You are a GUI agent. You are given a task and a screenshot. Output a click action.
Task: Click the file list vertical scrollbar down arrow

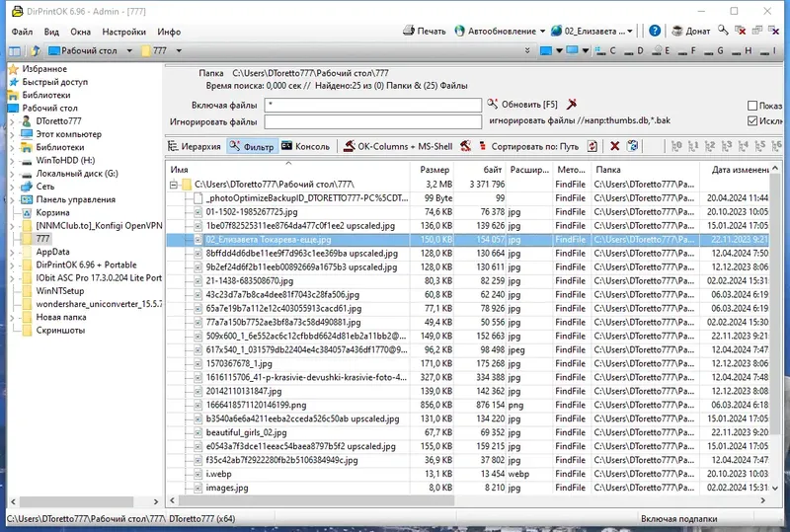coord(775,488)
